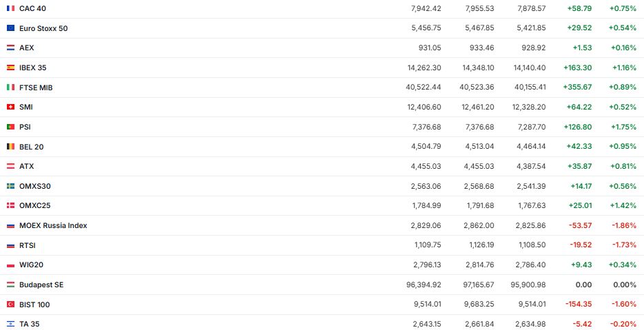The height and width of the screenshot is (330, 644).
Task: Click the Italian flag next to FTSE MIB
Action: pos(10,87)
